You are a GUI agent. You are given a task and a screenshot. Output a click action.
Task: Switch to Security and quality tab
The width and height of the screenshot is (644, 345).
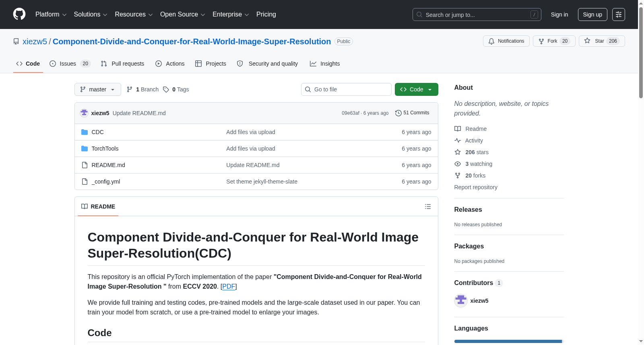tap(267, 64)
